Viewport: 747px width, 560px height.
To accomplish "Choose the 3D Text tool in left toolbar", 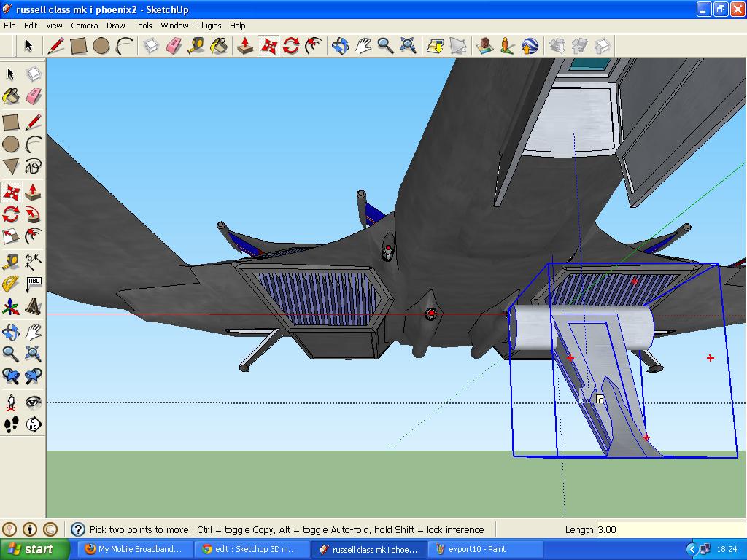I will 34,306.
